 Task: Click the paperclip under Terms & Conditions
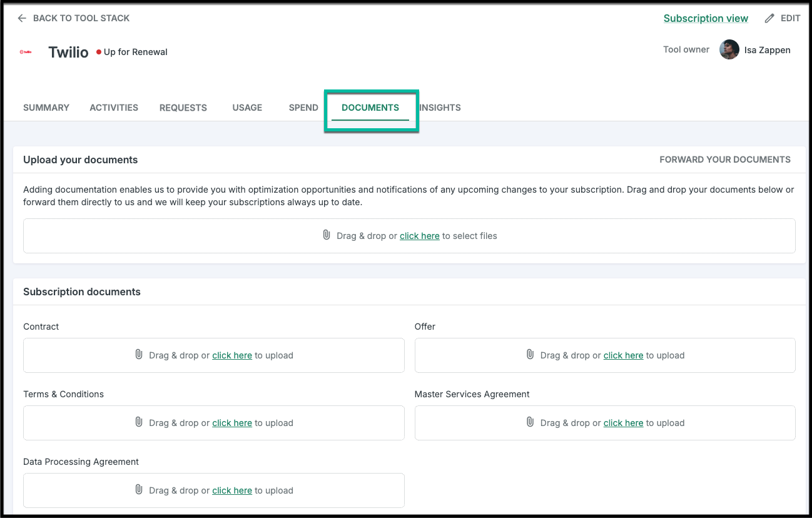pyautogui.click(x=139, y=422)
